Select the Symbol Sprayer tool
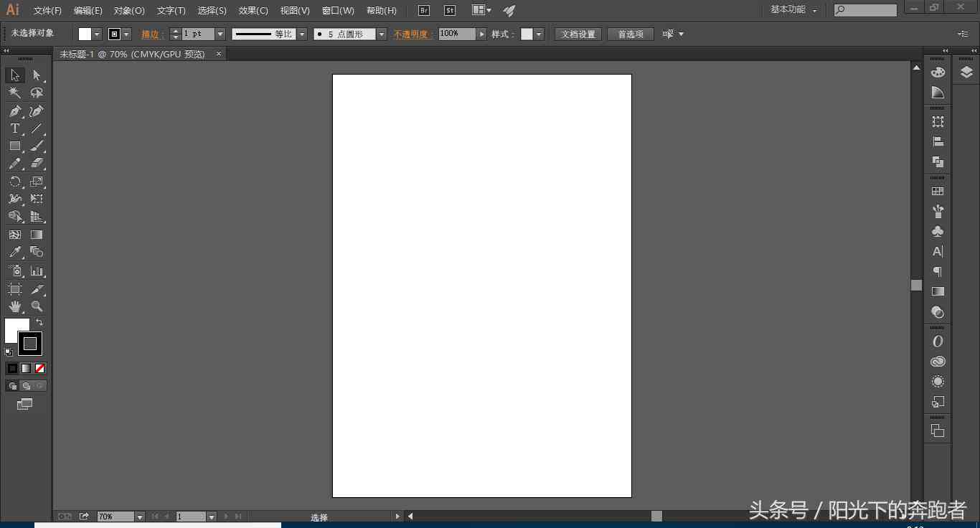980x528 pixels. (x=15, y=271)
